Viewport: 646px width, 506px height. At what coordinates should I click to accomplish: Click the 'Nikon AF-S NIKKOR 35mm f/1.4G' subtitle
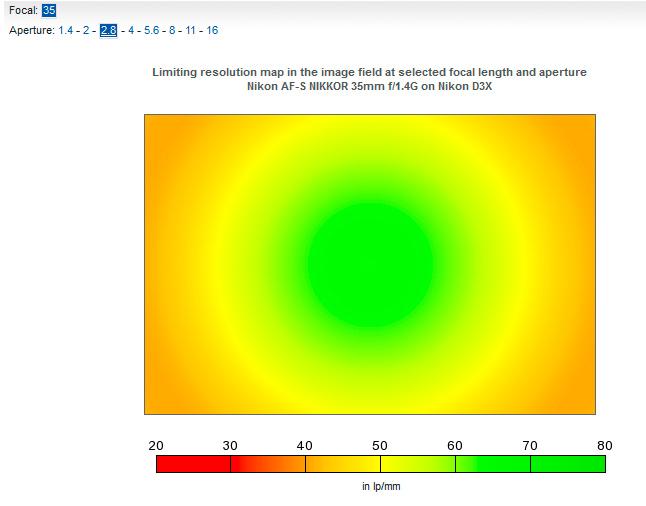coord(370,87)
